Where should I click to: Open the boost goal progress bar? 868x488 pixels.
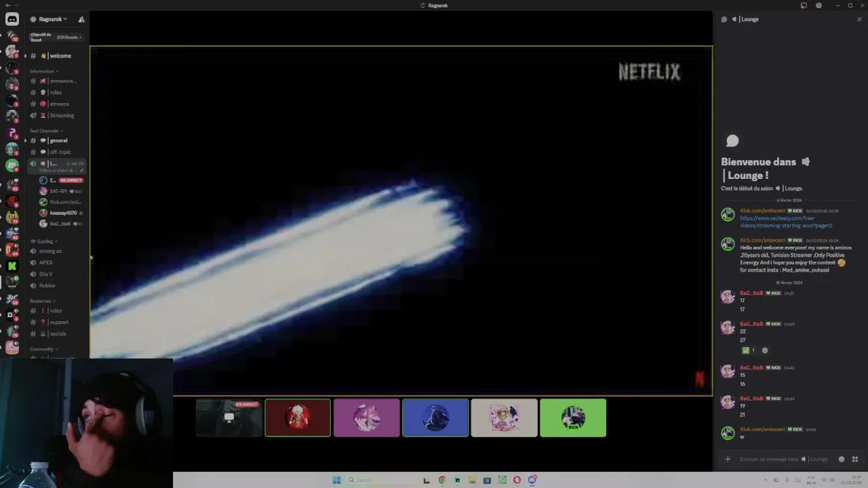[x=57, y=37]
